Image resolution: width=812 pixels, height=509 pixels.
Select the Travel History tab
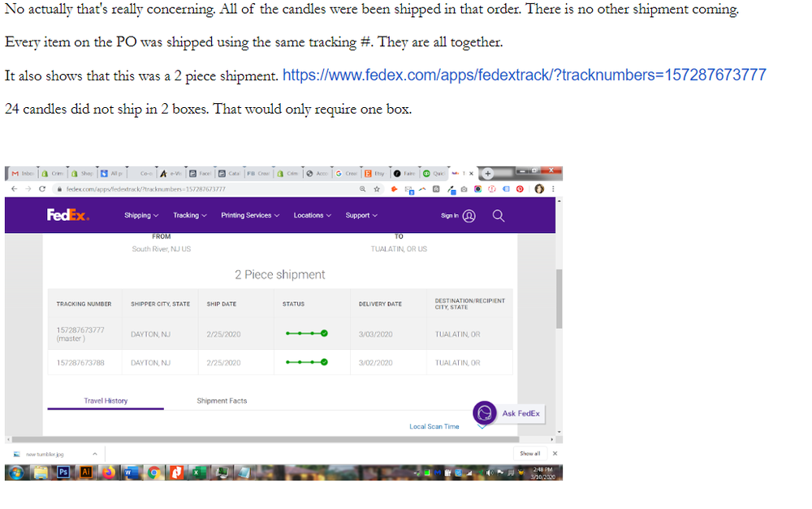tap(106, 401)
